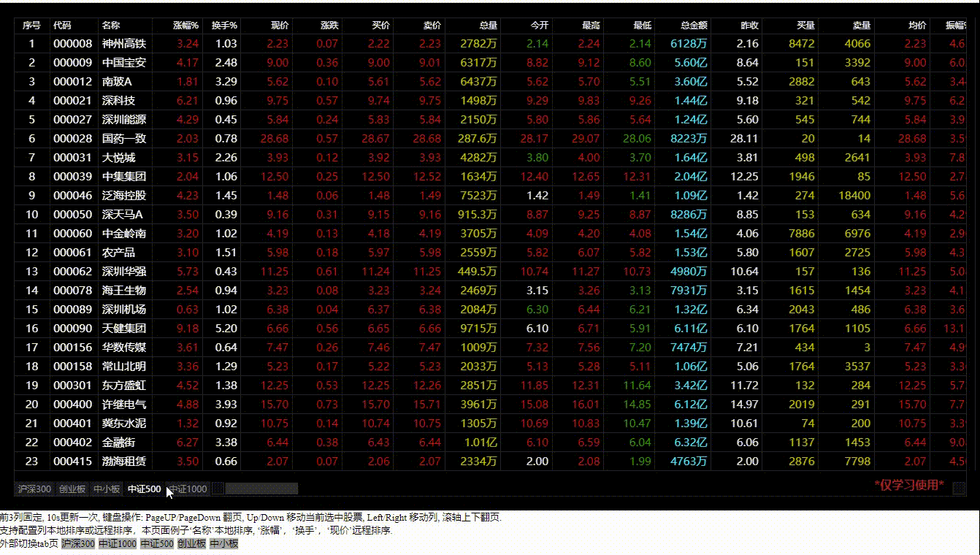This screenshot has height=555, width=980.
Task: Click the 1.01亿 total volume cell
Action: 481,443
